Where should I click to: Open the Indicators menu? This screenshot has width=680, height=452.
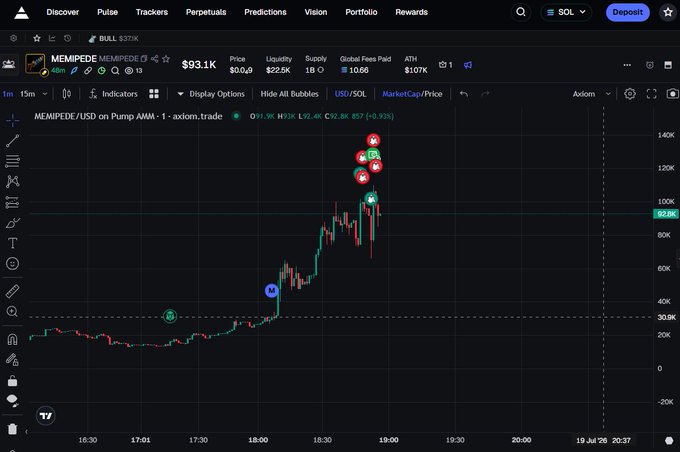[x=113, y=94]
